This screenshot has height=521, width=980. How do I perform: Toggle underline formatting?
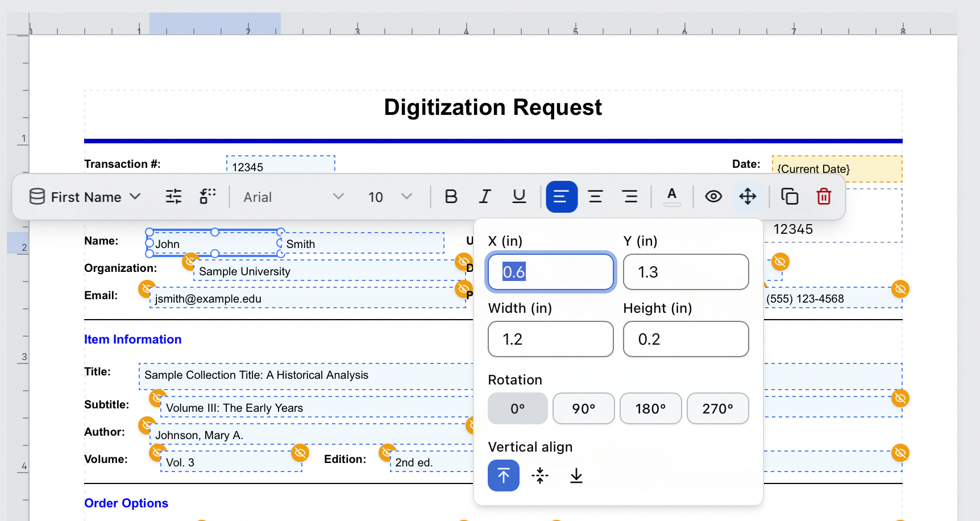point(519,197)
